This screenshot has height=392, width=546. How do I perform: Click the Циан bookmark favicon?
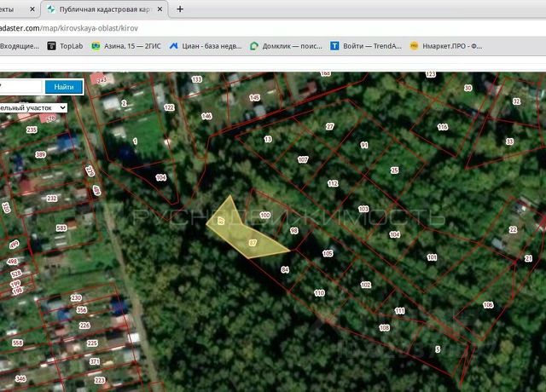[x=173, y=46]
